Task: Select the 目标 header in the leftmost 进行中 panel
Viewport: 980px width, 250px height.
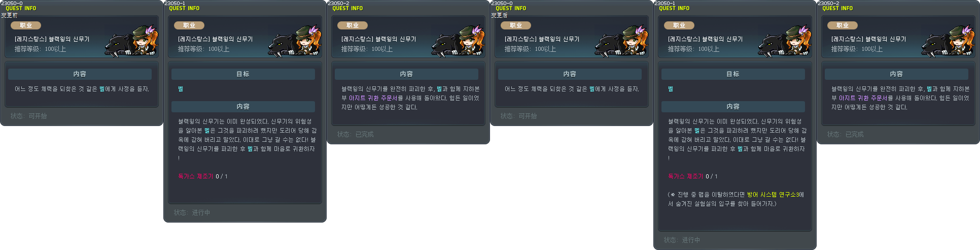Action: [x=243, y=74]
